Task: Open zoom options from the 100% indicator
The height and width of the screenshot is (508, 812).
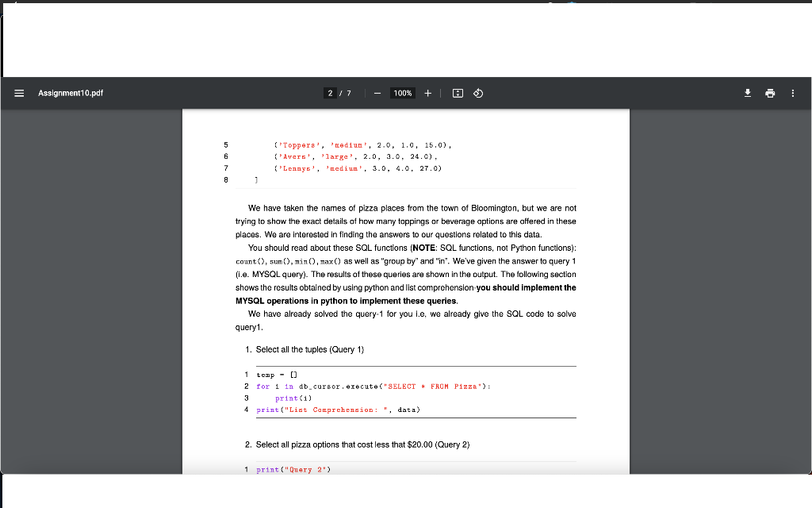Action: coord(402,93)
